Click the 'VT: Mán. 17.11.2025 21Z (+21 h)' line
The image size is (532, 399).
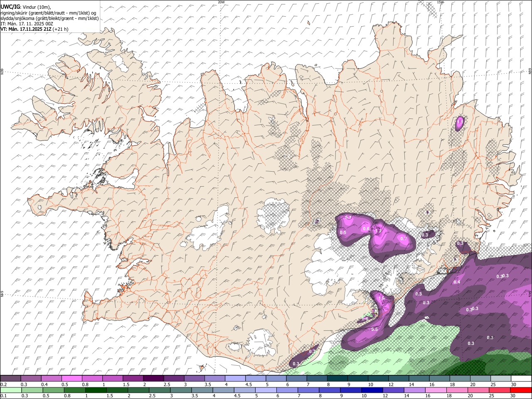(x=34, y=29)
